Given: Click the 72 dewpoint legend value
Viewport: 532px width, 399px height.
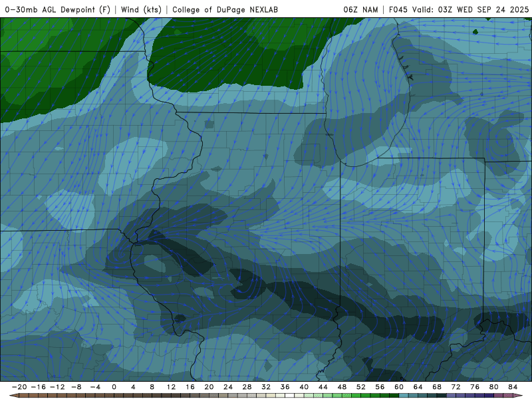Looking at the screenshot, I should (x=456, y=387).
